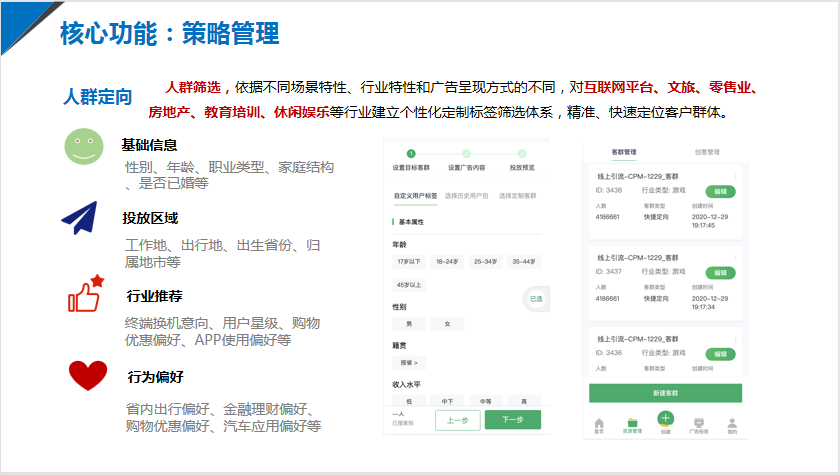Select the 男 gender option
Screen dimensions: 840x475
tap(409, 324)
